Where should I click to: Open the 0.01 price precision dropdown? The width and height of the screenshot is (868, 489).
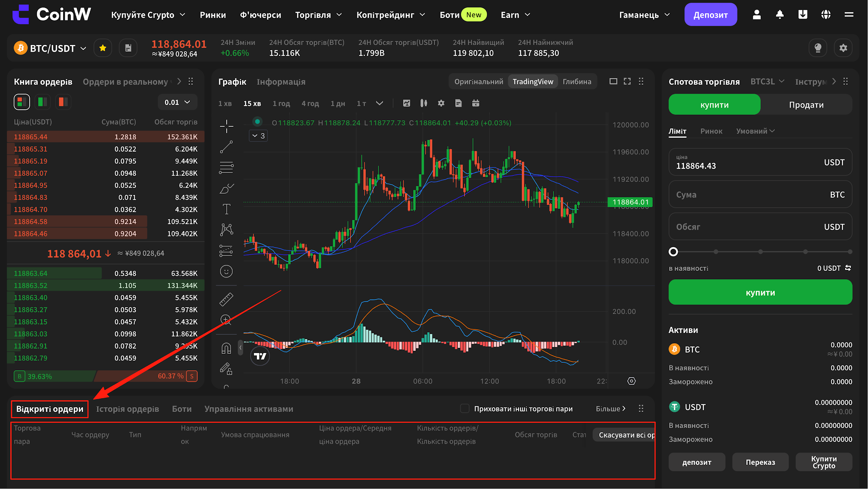[178, 102]
